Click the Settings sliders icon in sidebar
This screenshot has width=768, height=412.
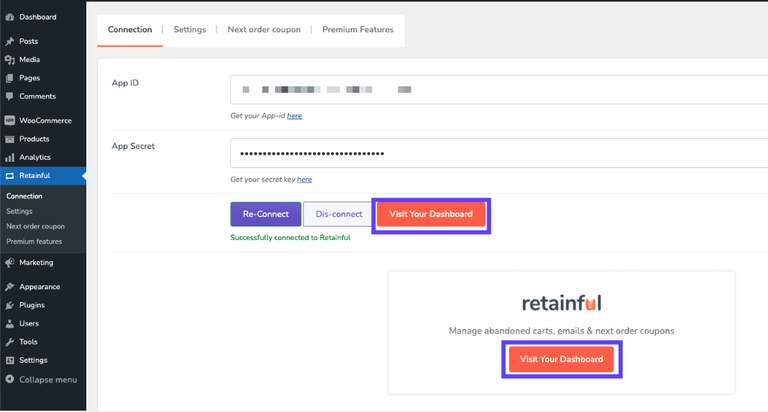click(9, 361)
